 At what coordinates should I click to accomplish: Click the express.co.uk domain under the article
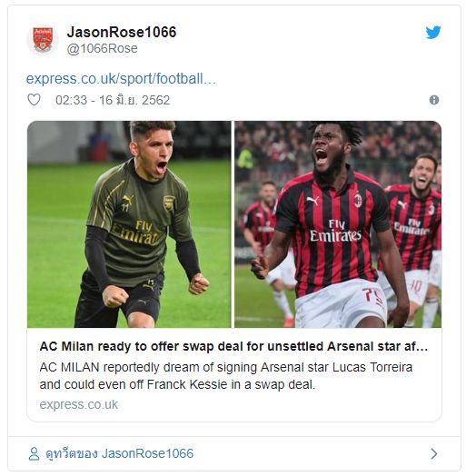tap(79, 404)
